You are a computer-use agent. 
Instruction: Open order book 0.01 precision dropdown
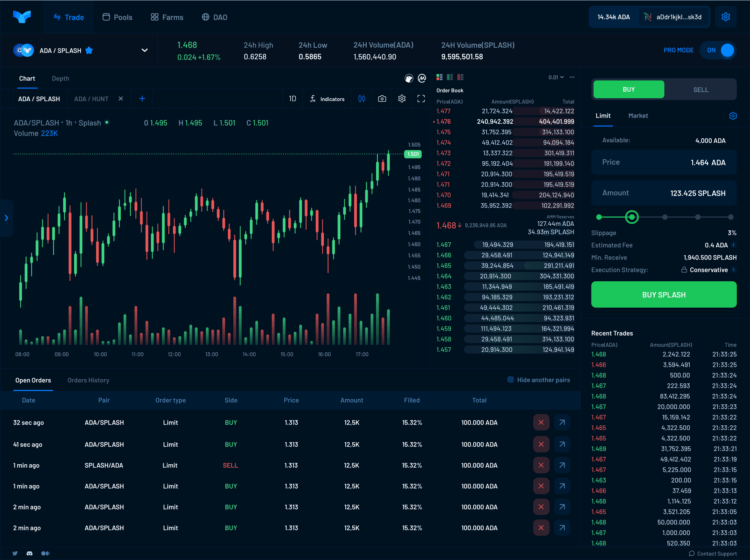pyautogui.click(x=556, y=77)
